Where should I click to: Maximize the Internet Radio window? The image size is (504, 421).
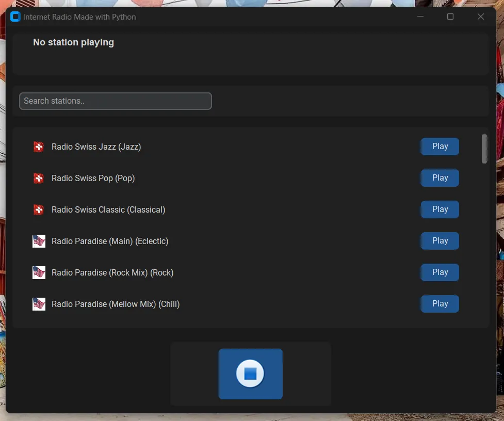(450, 17)
